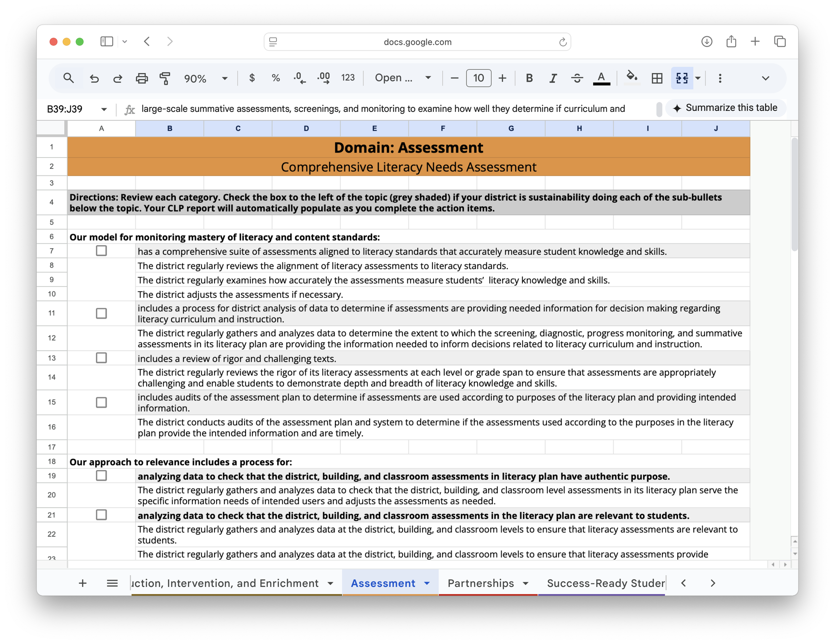The image size is (835, 644).
Task: Click the paint format roller icon
Action: click(x=165, y=78)
